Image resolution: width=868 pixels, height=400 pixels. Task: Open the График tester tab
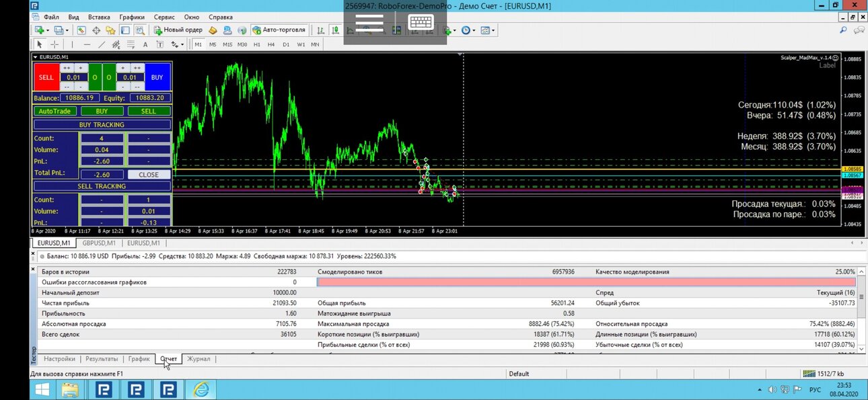(x=139, y=359)
